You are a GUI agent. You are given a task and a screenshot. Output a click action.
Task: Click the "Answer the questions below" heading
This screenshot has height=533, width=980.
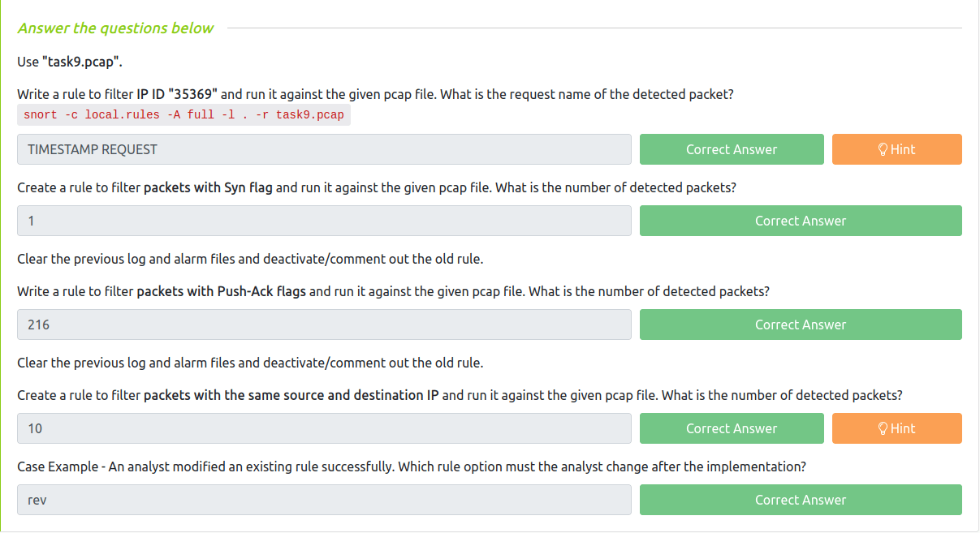pos(115,28)
